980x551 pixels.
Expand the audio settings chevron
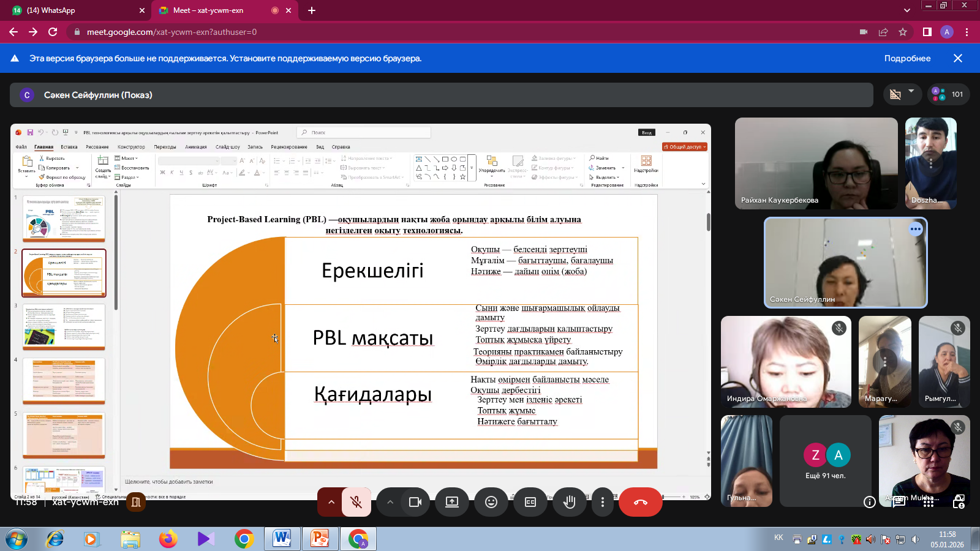tap(331, 502)
